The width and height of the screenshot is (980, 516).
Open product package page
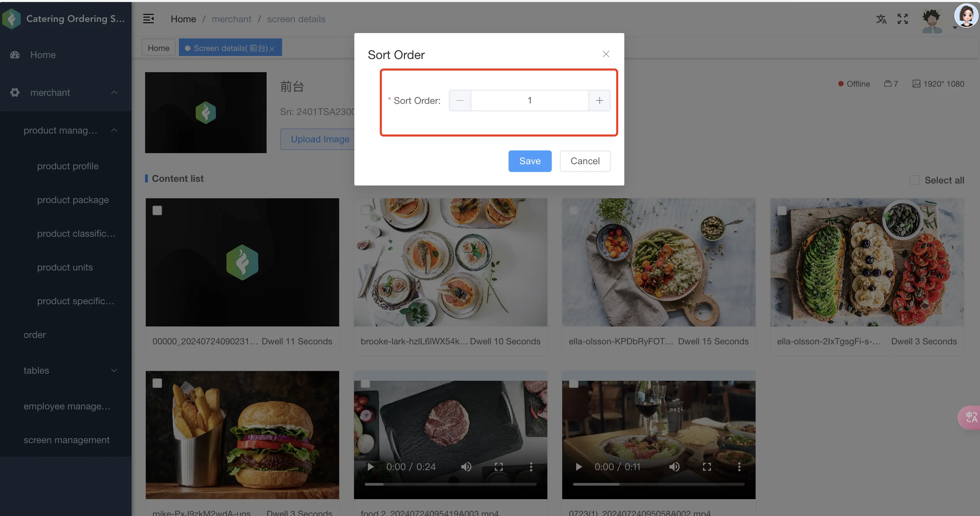[x=73, y=200]
